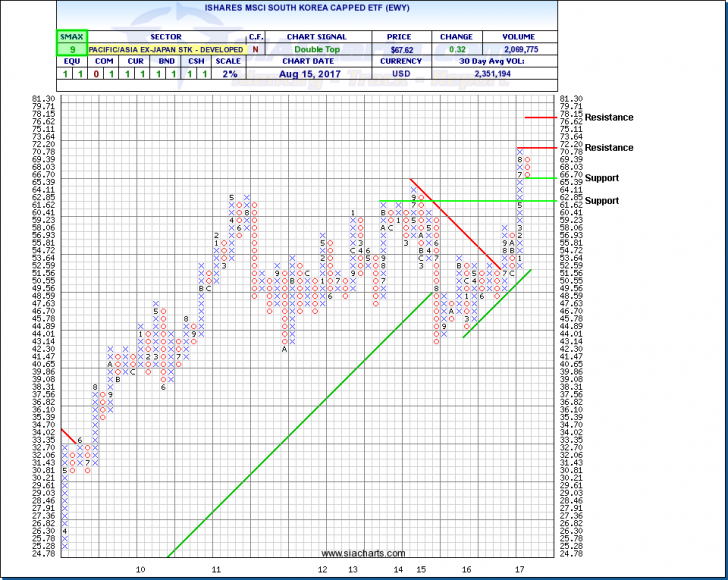Click the SMAX score value 9
The height and width of the screenshot is (580, 728).
(x=72, y=47)
